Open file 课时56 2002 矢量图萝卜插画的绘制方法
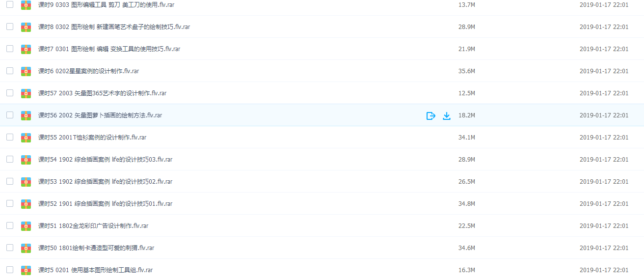This screenshot has width=644, height=280. (x=100, y=115)
